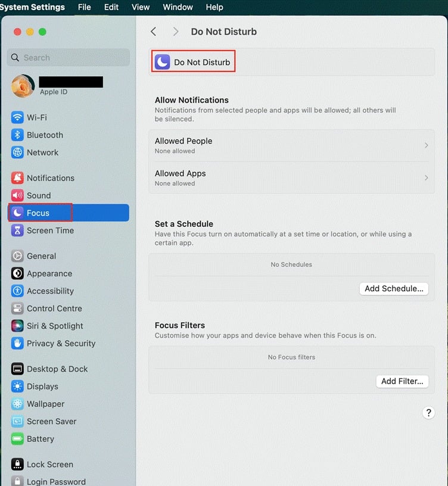
Task: Open the Screen Saver icon
Action: click(x=17, y=421)
